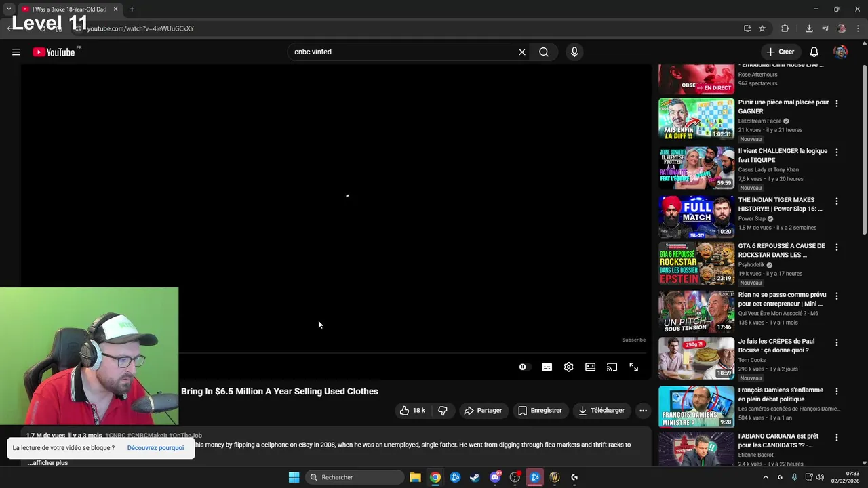Open the GTA 6 REPOUSSÉ thumbnail
This screenshot has height=488, width=868.
696,263
